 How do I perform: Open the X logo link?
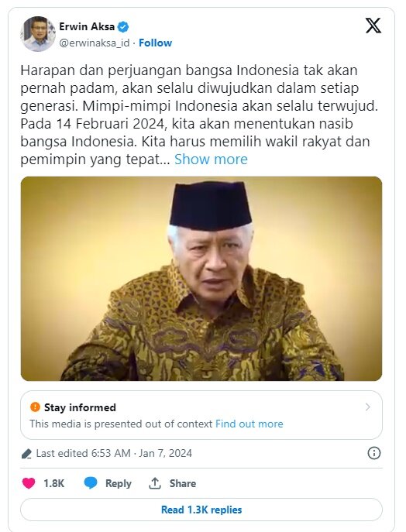[373, 26]
